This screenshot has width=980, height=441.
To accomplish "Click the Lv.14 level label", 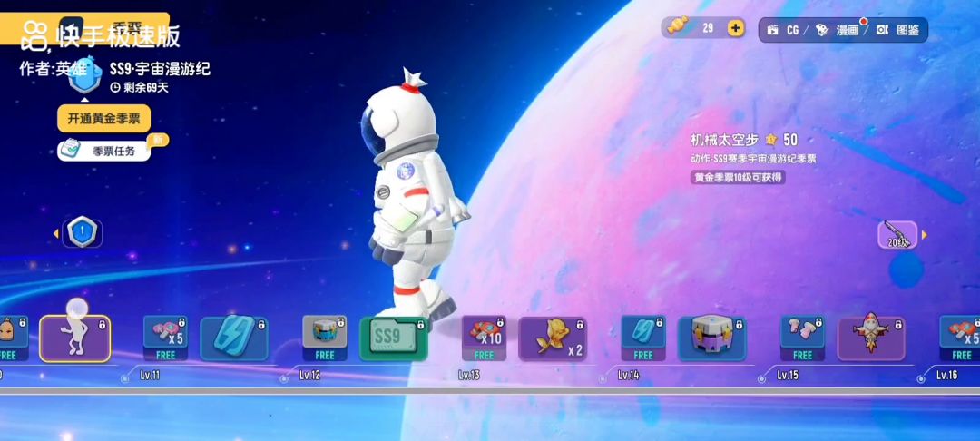I will pos(628,376).
